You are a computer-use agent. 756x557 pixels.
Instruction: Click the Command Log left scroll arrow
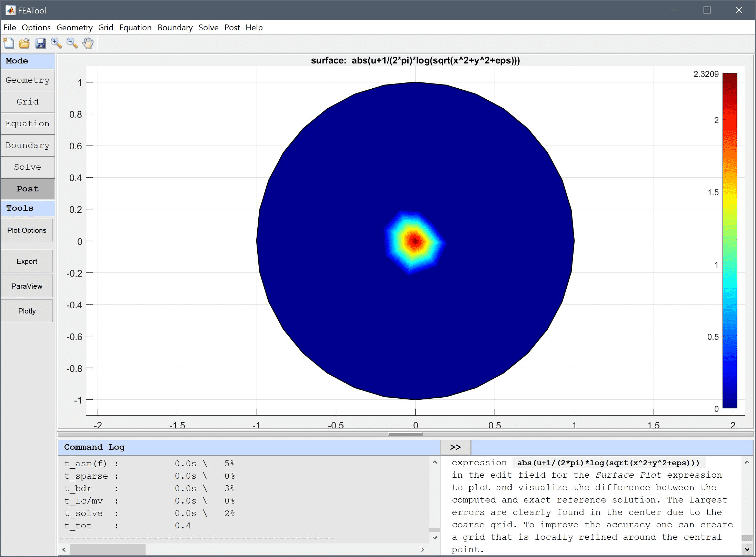point(64,549)
